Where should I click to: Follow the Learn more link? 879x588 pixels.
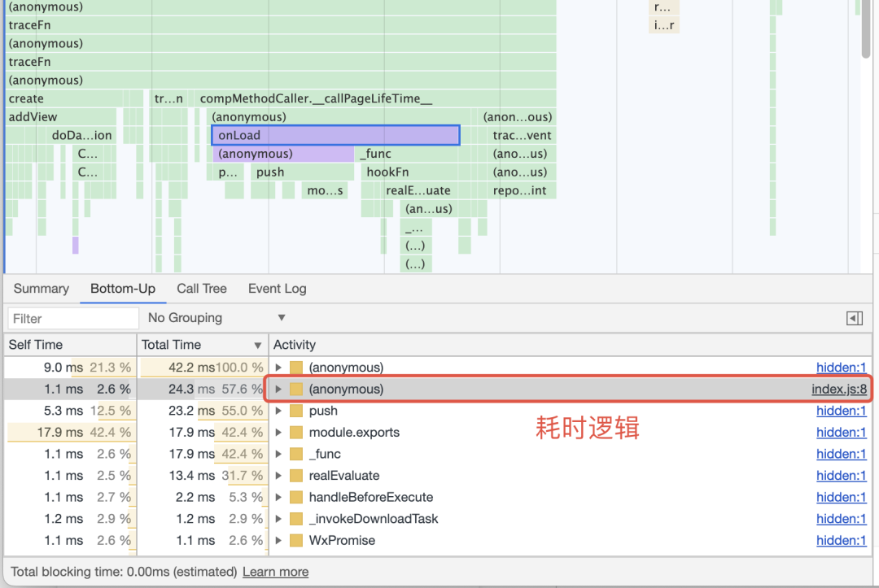point(275,572)
